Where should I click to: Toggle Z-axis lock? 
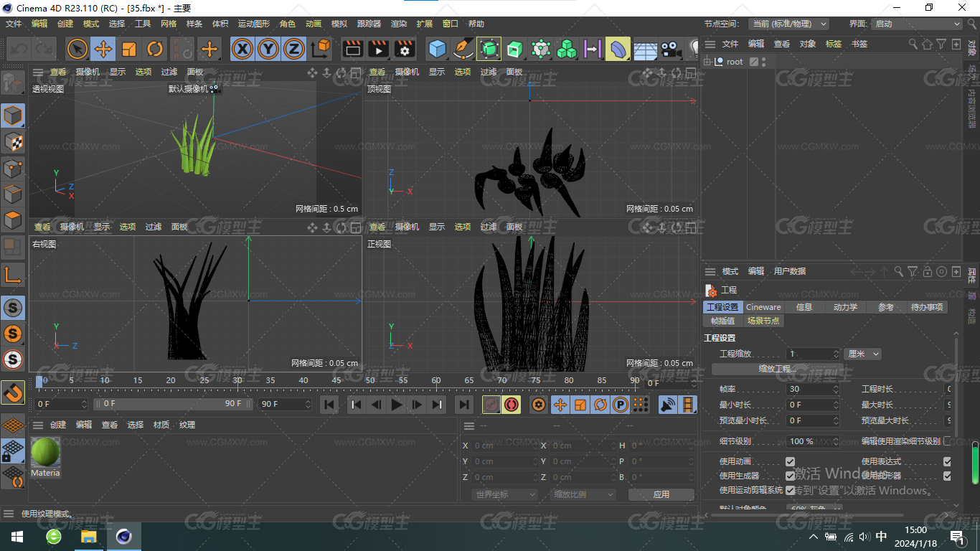(x=293, y=49)
